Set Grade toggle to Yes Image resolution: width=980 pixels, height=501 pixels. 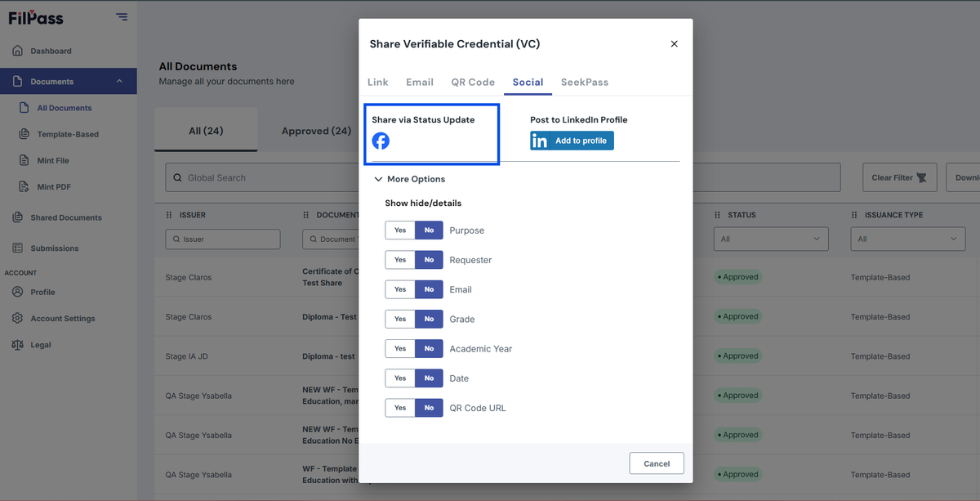coord(400,319)
